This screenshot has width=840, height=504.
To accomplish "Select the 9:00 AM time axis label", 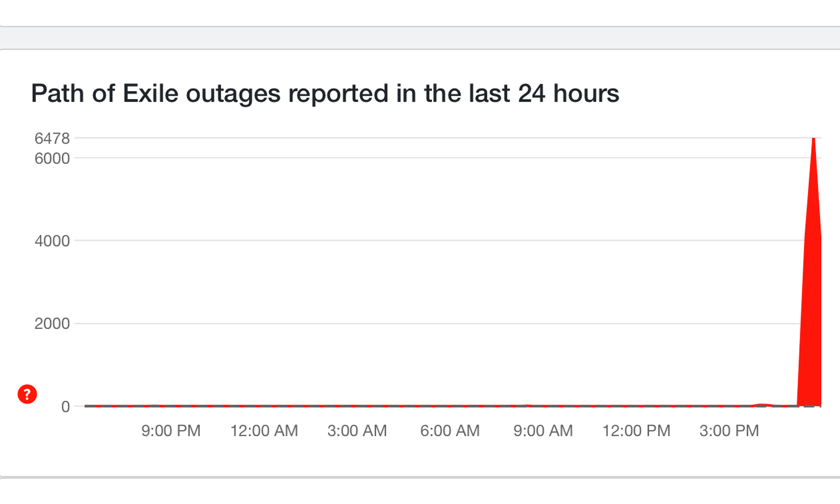I will [x=543, y=430].
